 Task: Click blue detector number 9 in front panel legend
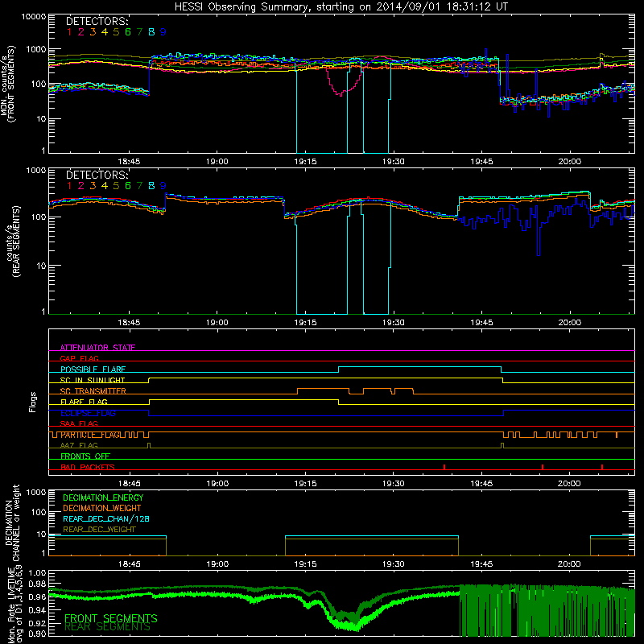(x=163, y=32)
